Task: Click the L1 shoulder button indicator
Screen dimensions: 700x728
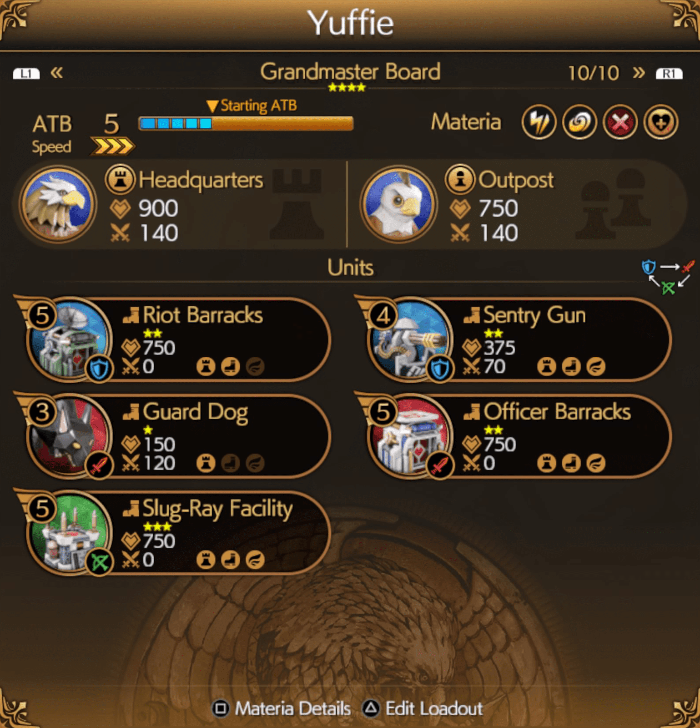Action: 26,73
